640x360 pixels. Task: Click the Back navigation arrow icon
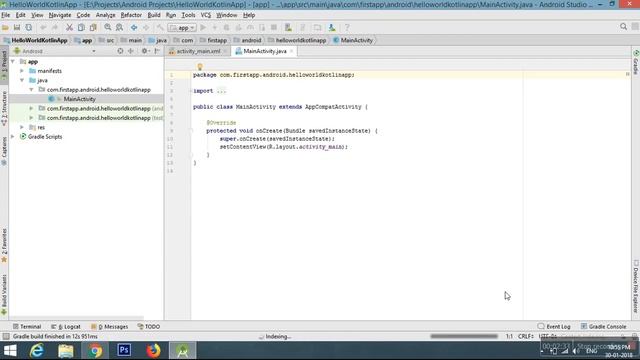134,27
